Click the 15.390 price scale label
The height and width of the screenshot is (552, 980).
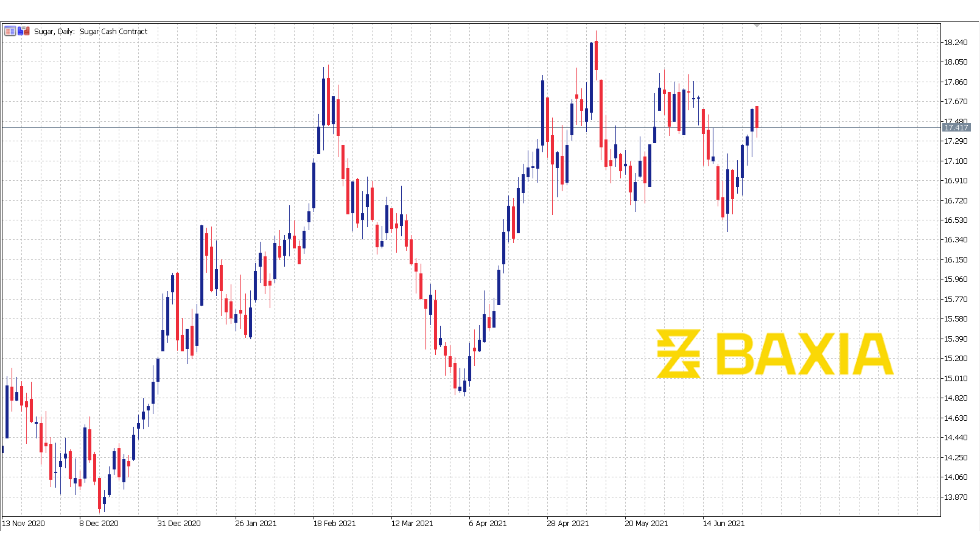[956, 339]
